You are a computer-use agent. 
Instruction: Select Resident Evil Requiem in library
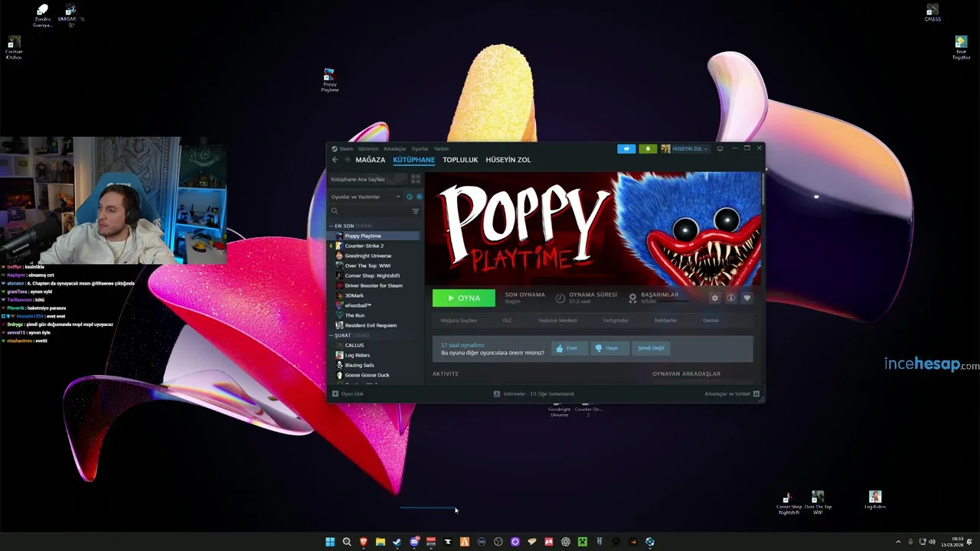(374, 325)
